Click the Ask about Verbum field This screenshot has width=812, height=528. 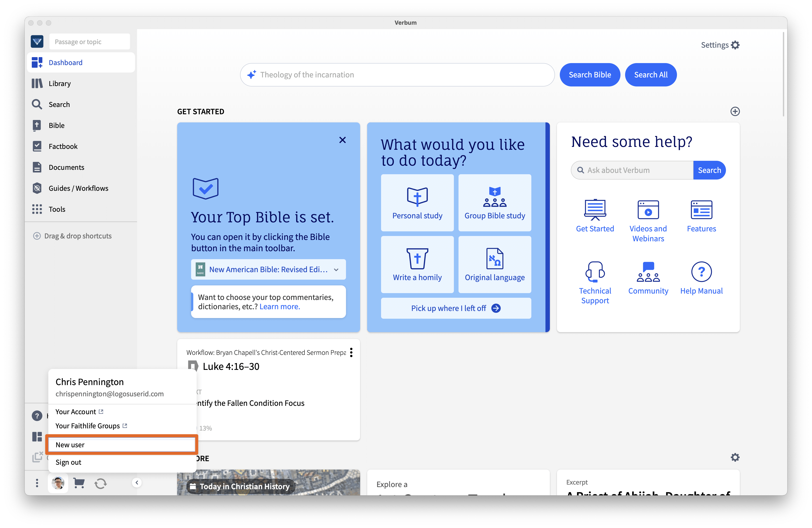[x=632, y=170]
